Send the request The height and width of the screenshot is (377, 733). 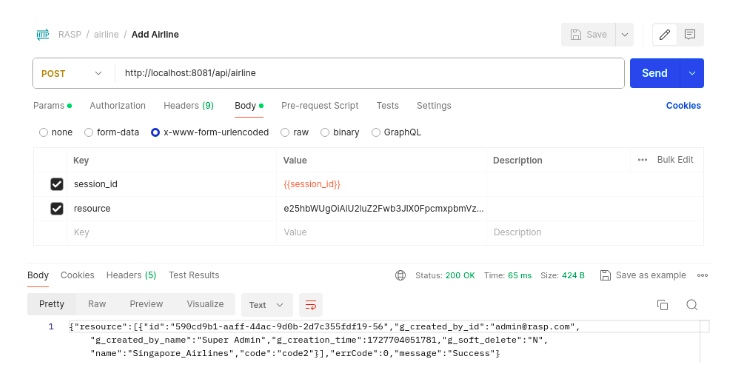(x=654, y=73)
